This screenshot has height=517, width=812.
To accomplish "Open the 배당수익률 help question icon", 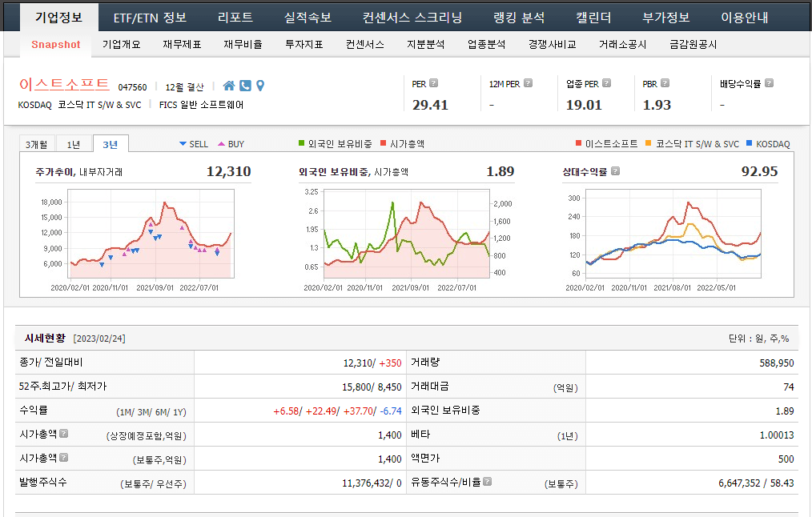I will 769,82.
